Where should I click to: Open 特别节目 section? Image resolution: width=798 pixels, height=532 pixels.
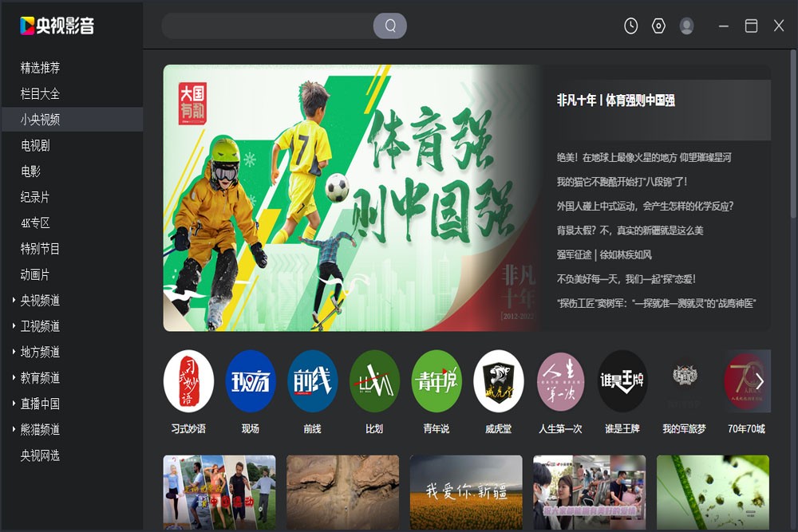point(40,249)
